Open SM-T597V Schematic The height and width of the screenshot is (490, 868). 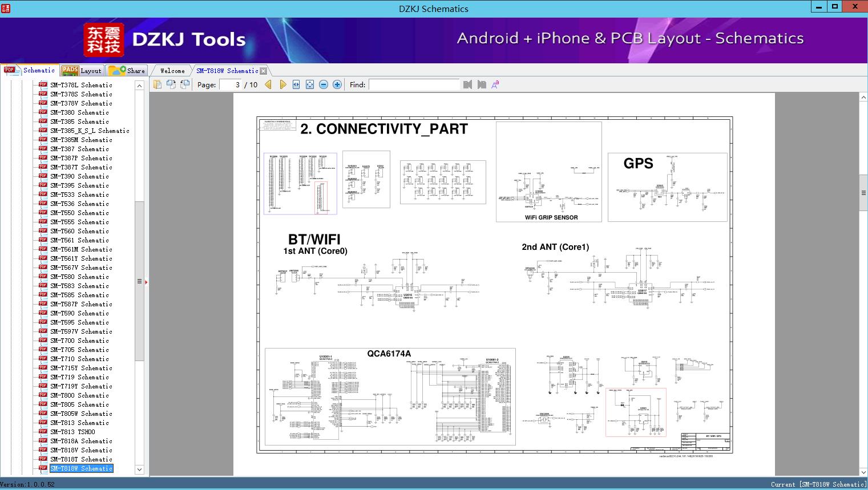click(x=81, y=331)
